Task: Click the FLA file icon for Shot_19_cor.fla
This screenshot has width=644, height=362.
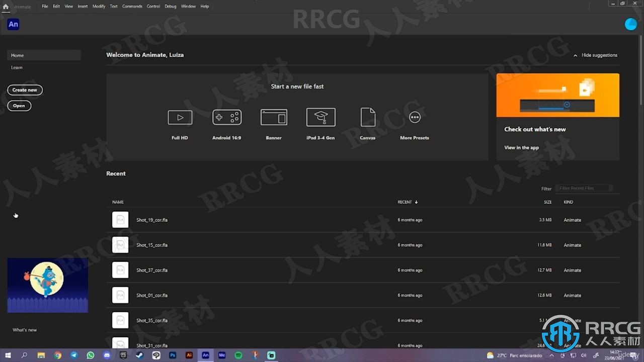Action: tap(120, 220)
